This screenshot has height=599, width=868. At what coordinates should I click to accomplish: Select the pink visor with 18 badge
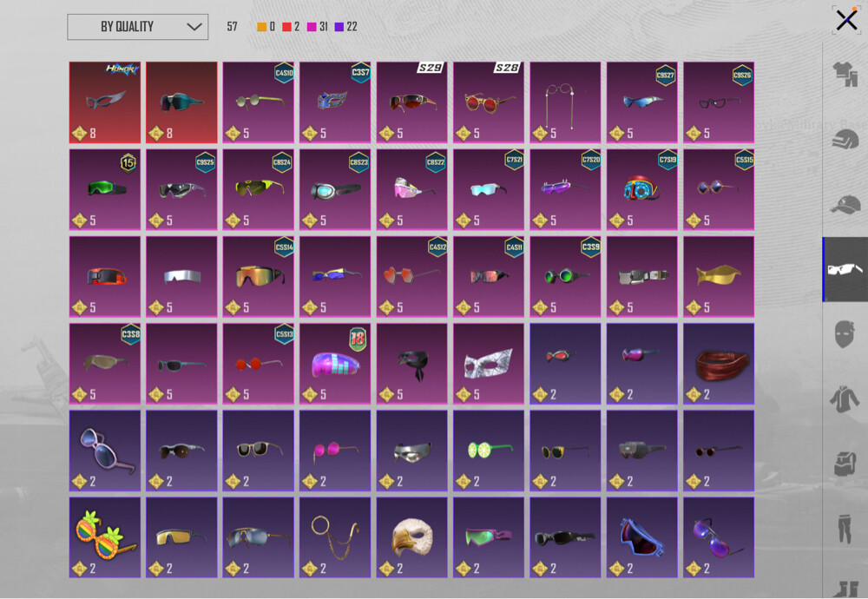[335, 364]
